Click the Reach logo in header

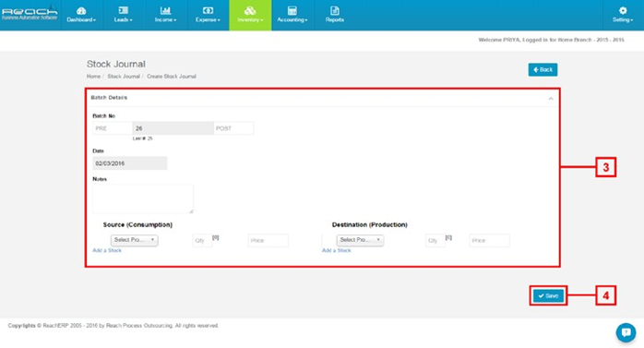tap(30, 14)
